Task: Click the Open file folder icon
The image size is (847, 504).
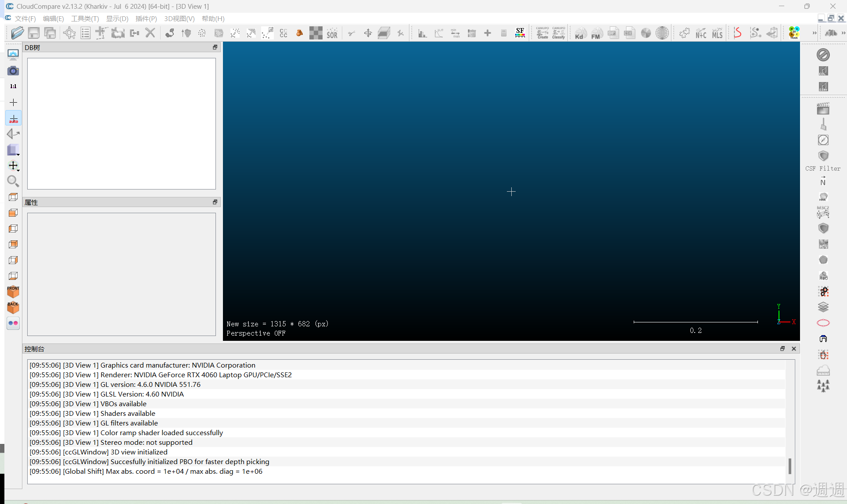Action: tap(18, 33)
